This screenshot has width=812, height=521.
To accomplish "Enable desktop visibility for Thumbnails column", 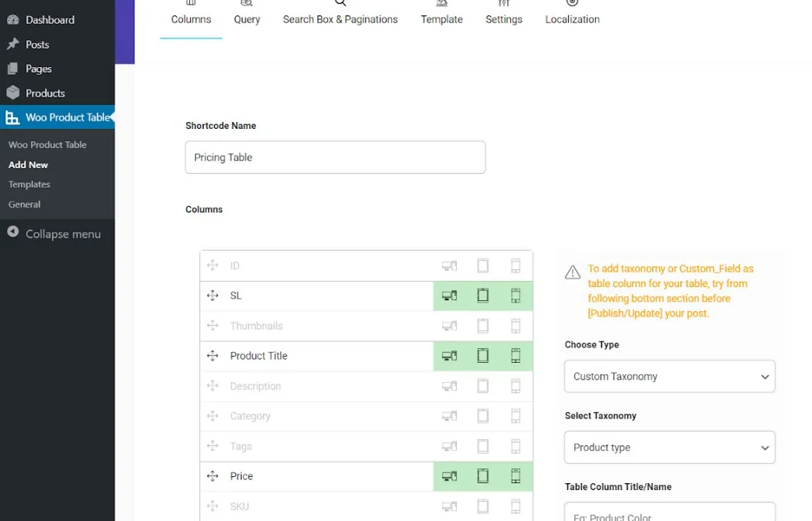I will click(450, 325).
